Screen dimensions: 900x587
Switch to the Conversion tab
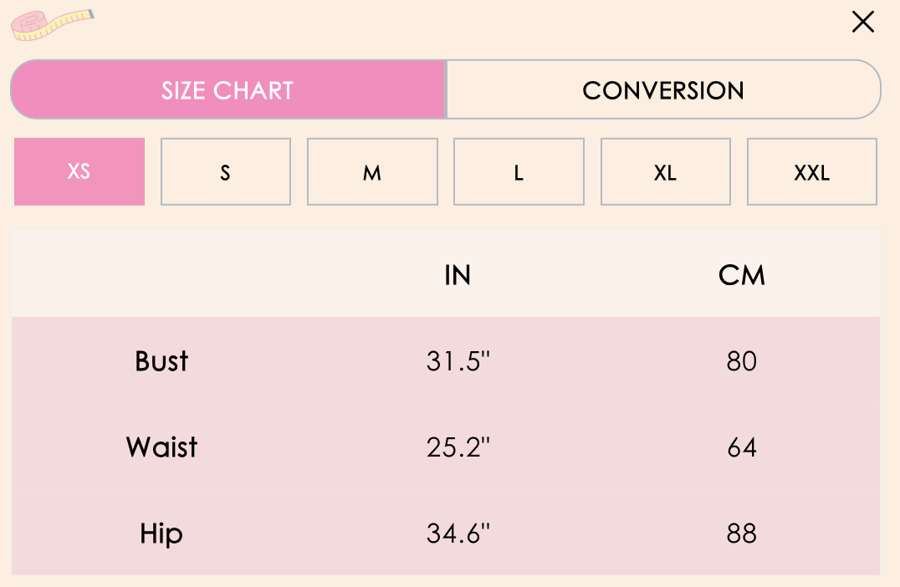click(x=663, y=90)
